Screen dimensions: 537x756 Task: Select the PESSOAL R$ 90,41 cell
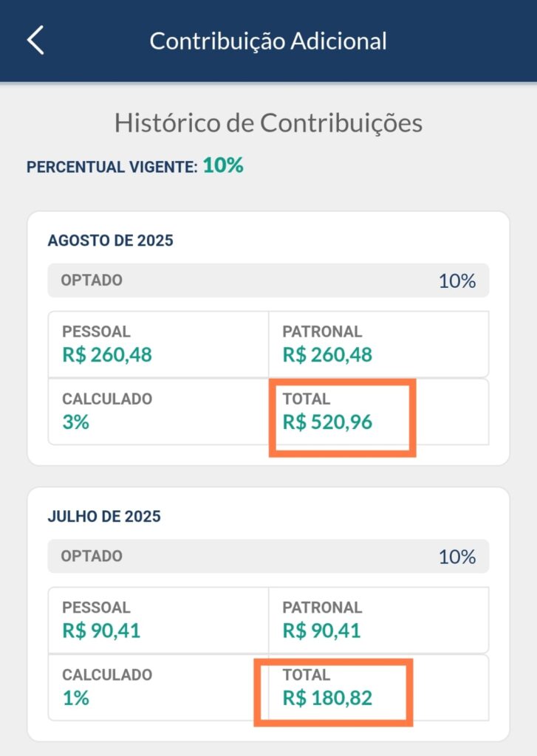[x=158, y=620]
